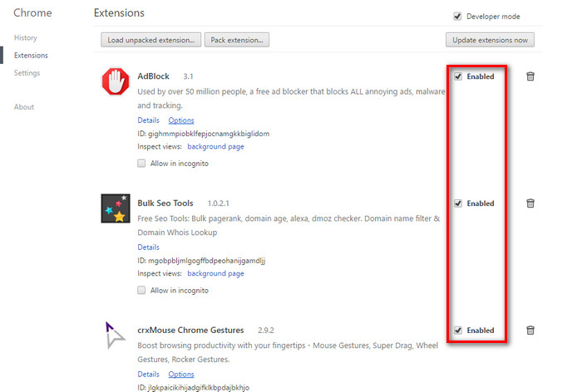
Task: Inspect AdBlock background page link
Action: coord(215,146)
